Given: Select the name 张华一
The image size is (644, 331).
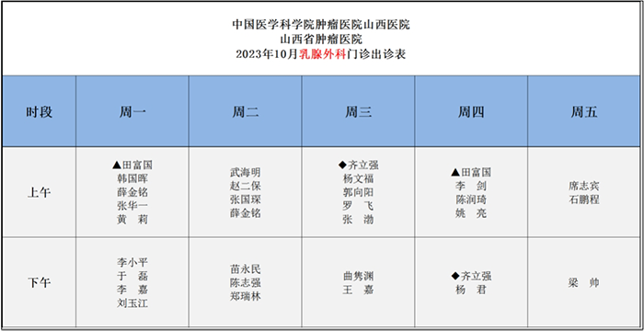Looking at the screenshot, I should click(132, 206).
